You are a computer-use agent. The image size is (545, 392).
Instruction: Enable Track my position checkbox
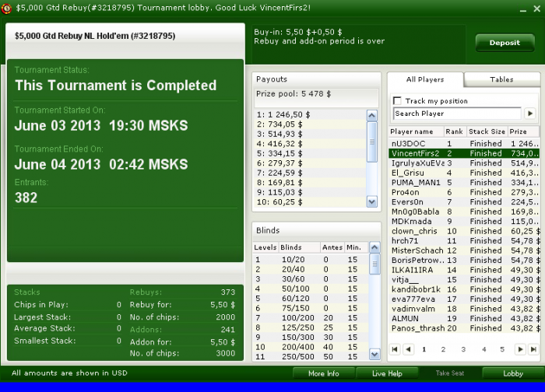[398, 101]
